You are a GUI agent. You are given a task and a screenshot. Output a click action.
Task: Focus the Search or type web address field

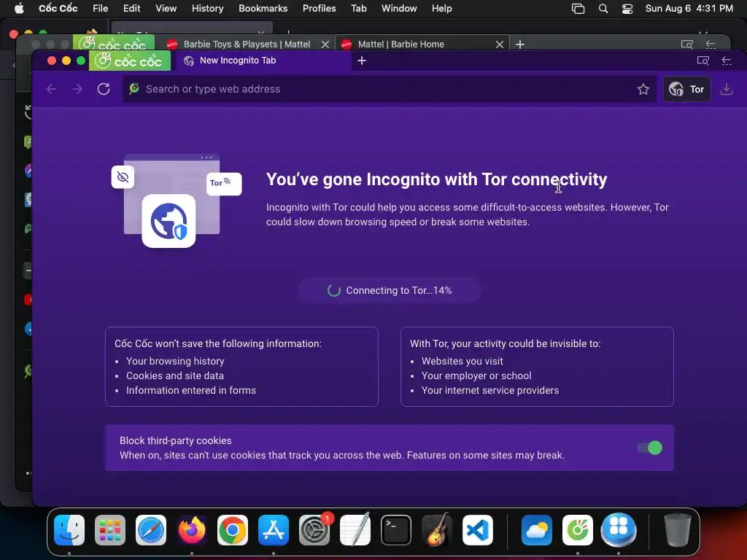click(x=390, y=89)
